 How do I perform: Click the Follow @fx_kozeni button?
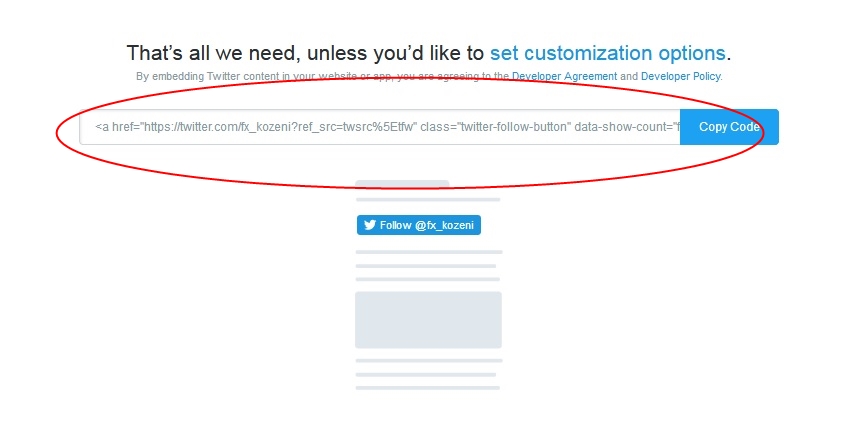tap(419, 225)
